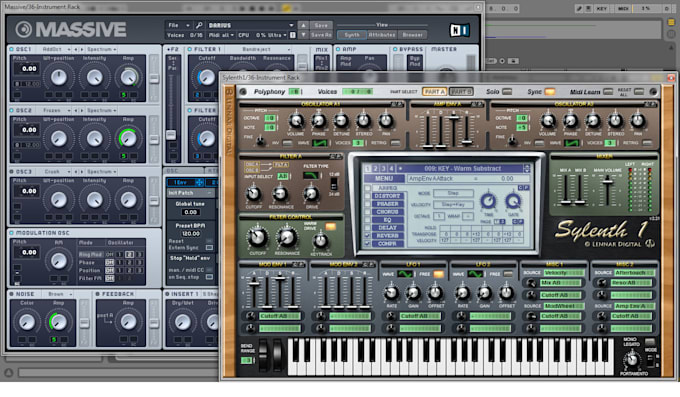
Task: Click Oscillator A2 wave shape display
Action: [571, 143]
